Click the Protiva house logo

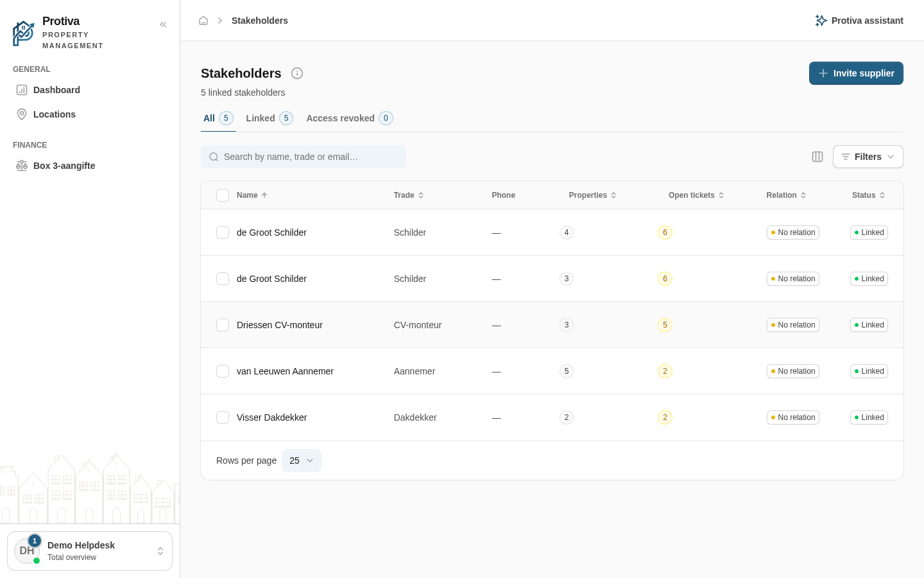[24, 33]
